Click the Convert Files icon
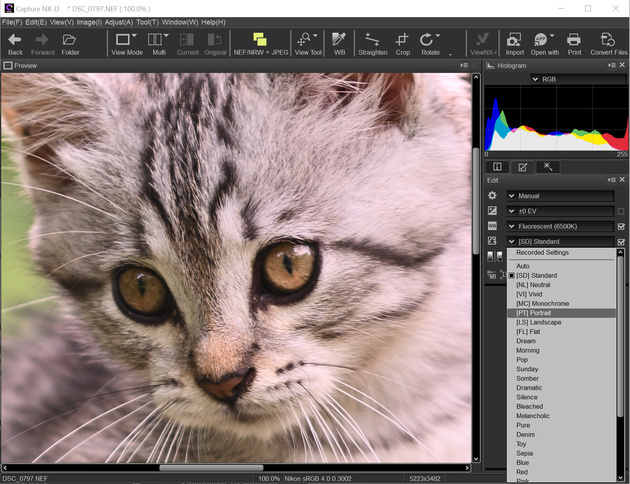 tap(607, 41)
